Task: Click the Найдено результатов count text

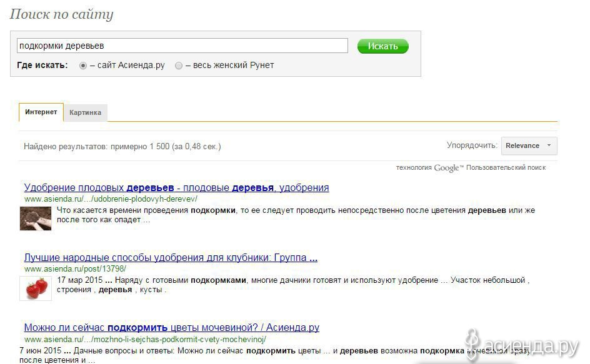Action: [x=122, y=146]
